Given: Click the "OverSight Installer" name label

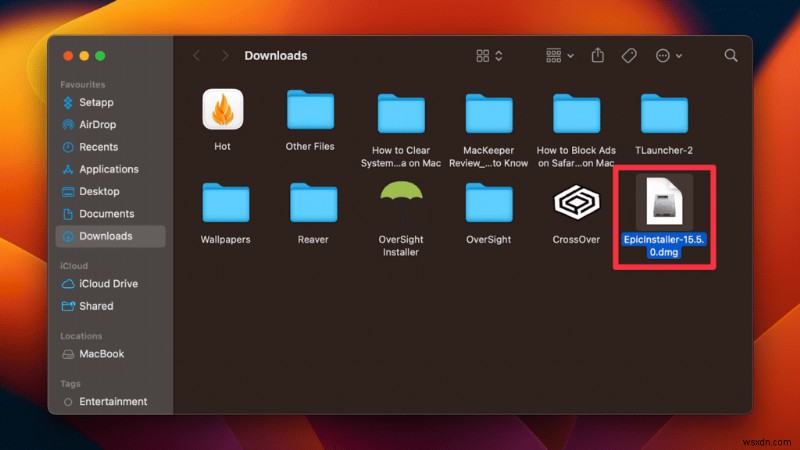Looking at the screenshot, I should click(x=401, y=246).
